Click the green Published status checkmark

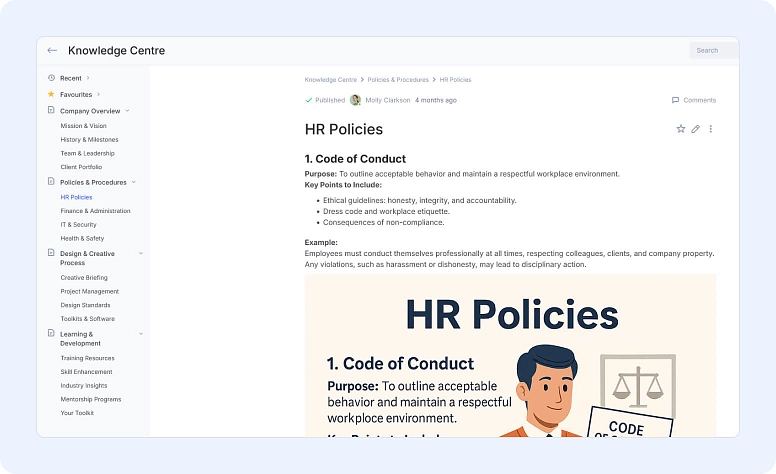coord(308,100)
